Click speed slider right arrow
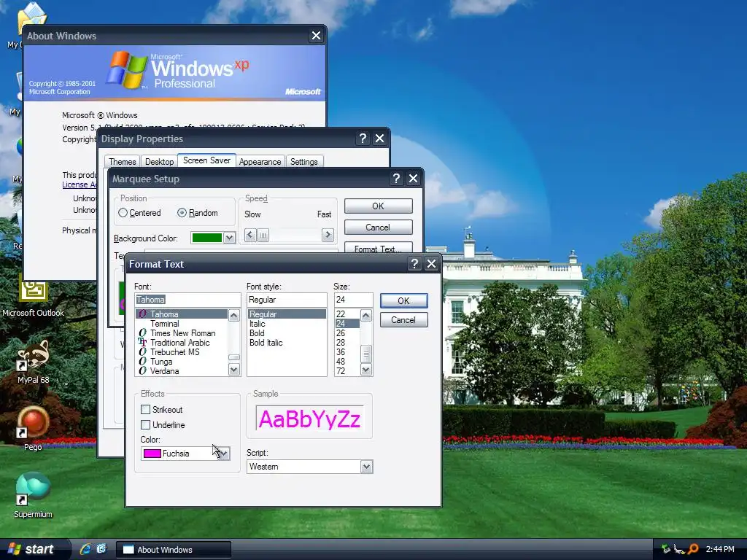 click(328, 235)
